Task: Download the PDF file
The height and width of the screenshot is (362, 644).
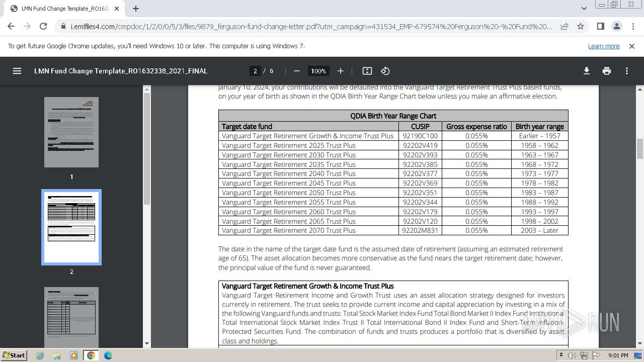Action: click(587, 71)
